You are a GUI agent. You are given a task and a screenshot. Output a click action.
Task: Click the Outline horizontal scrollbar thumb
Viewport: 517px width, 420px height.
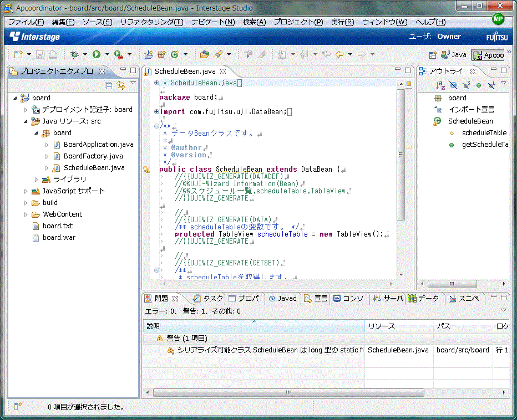pyautogui.click(x=452, y=284)
